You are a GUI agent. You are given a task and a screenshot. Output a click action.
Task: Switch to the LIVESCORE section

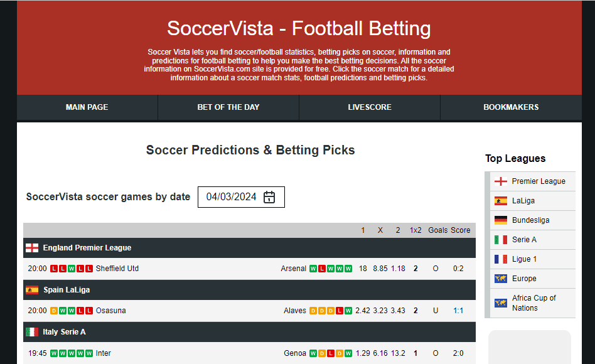tap(369, 107)
